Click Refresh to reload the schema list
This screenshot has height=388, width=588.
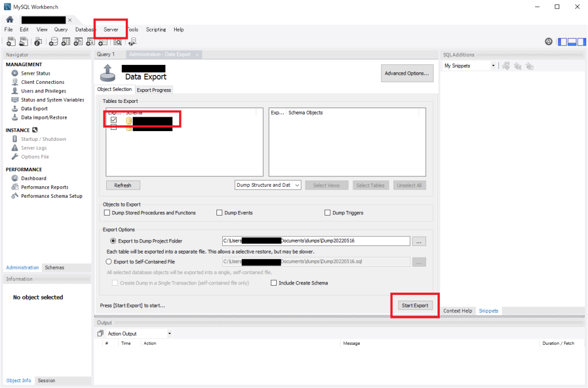(x=123, y=185)
